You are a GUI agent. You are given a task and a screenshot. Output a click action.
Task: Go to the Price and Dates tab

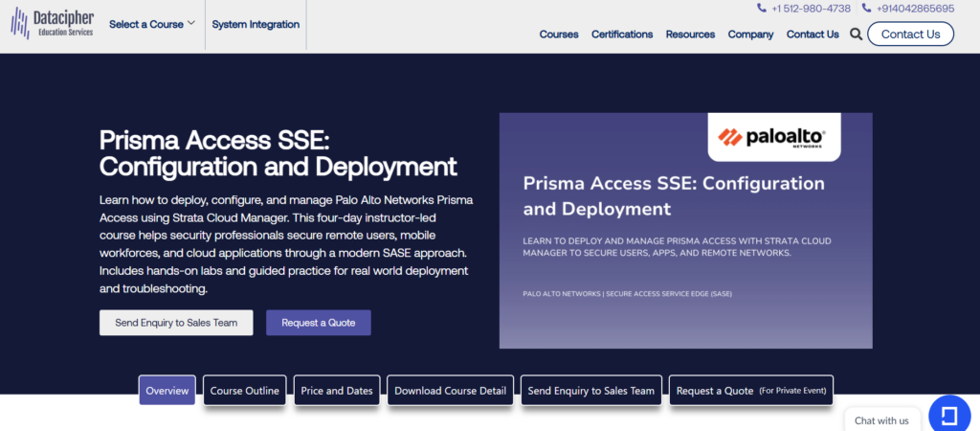click(336, 391)
